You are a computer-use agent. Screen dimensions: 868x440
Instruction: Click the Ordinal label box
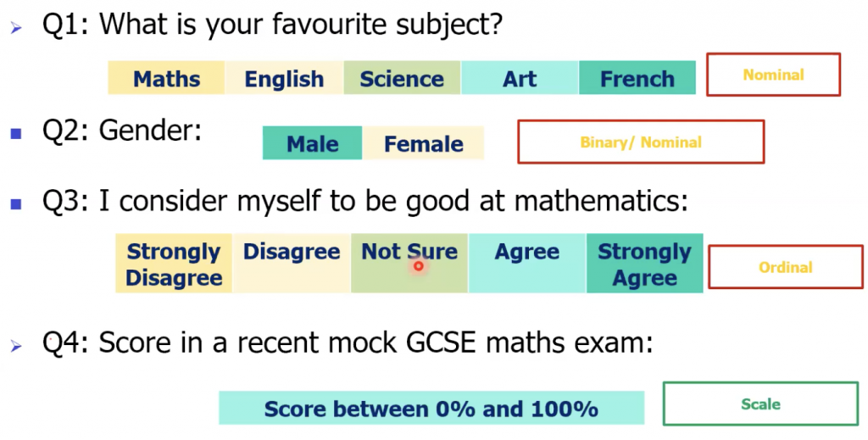(786, 267)
